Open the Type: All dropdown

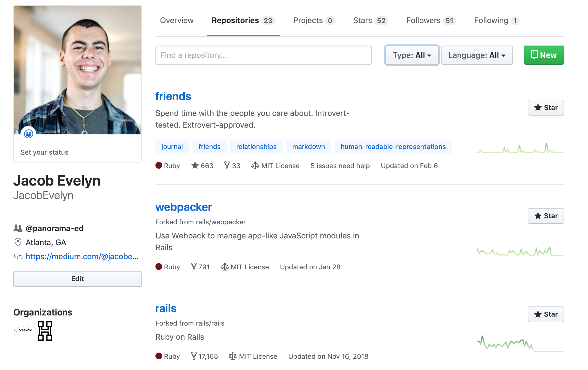click(x=412, y=55)
